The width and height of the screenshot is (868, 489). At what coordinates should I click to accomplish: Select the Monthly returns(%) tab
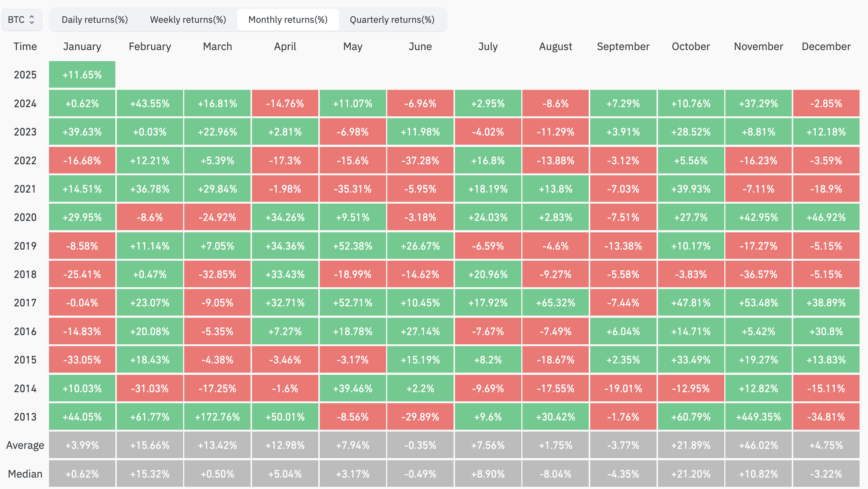tap(288, 20)
